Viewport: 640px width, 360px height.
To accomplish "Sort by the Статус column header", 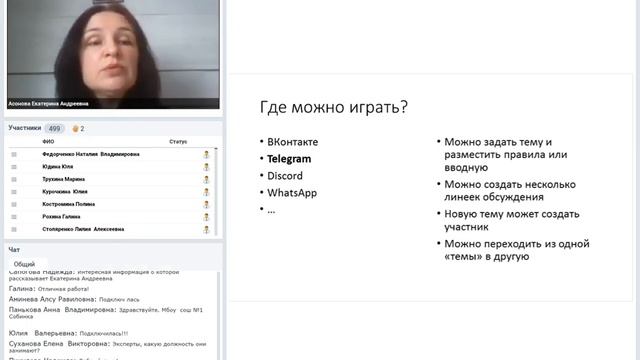I will [178, 142].
